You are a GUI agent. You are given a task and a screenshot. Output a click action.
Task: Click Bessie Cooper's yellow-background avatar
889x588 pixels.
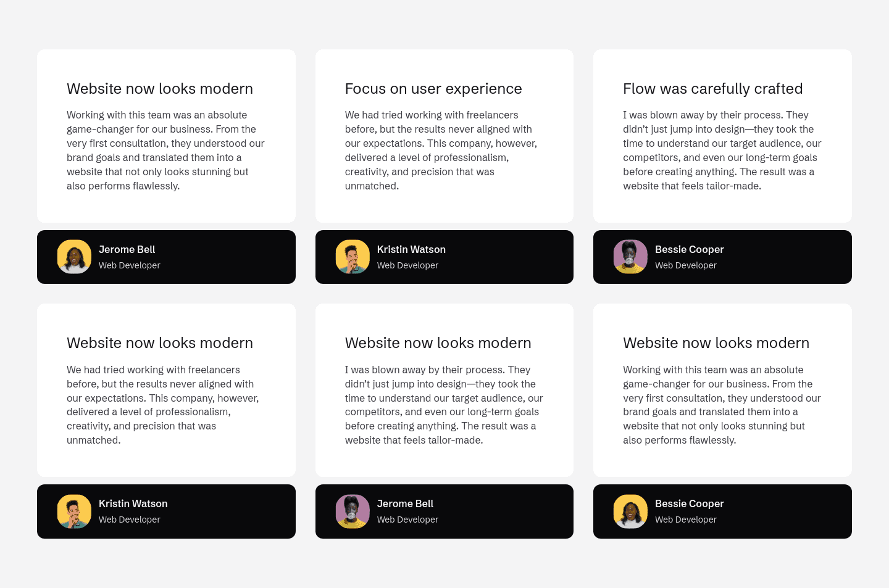click(630, 511)
